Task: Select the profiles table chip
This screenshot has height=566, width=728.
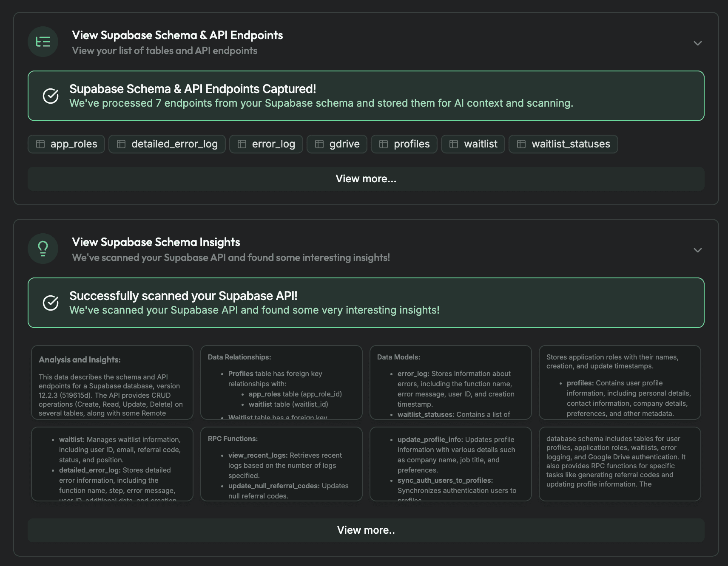Action: point(404,144)
